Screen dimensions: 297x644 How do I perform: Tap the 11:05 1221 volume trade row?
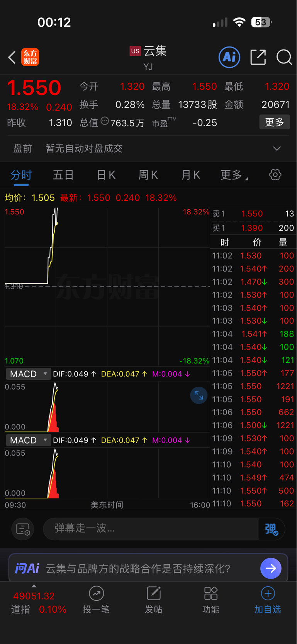(253, 386)
